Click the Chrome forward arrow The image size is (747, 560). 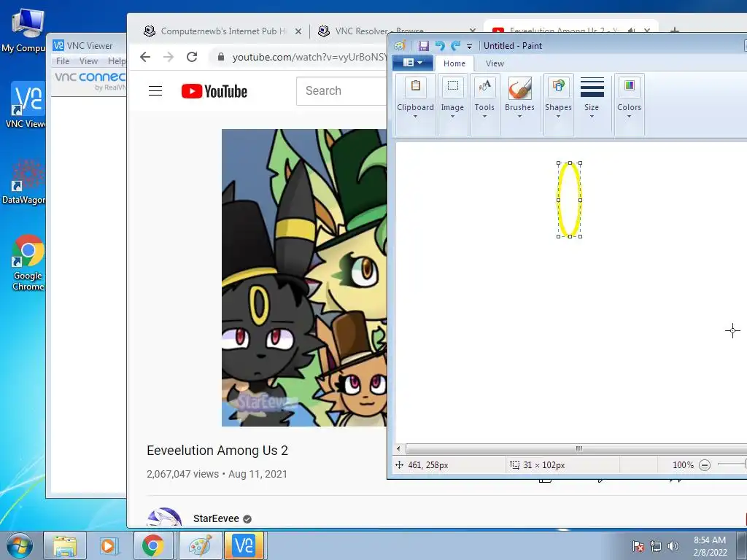[169, 57]
